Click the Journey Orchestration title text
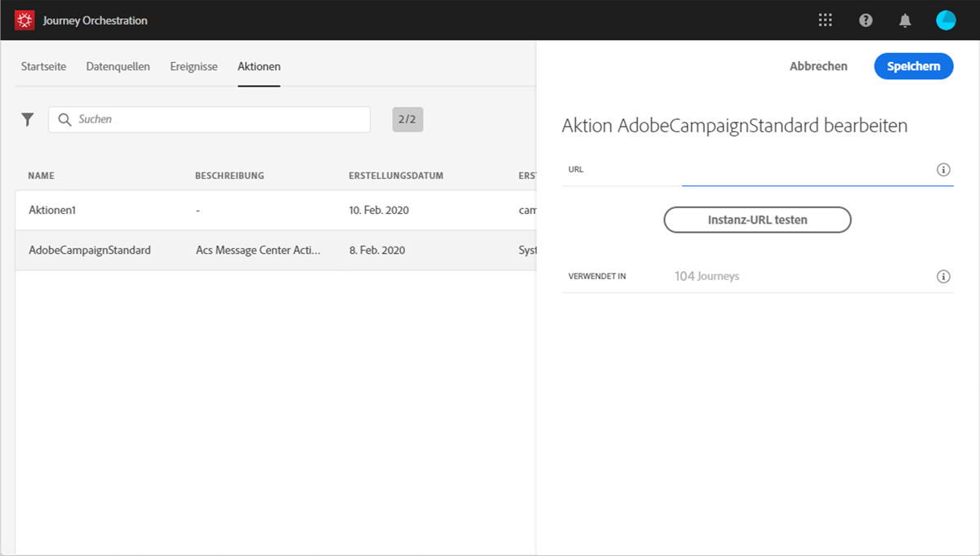Image resolution: width=980 pixels, height=556 pixels. [96, 20]
